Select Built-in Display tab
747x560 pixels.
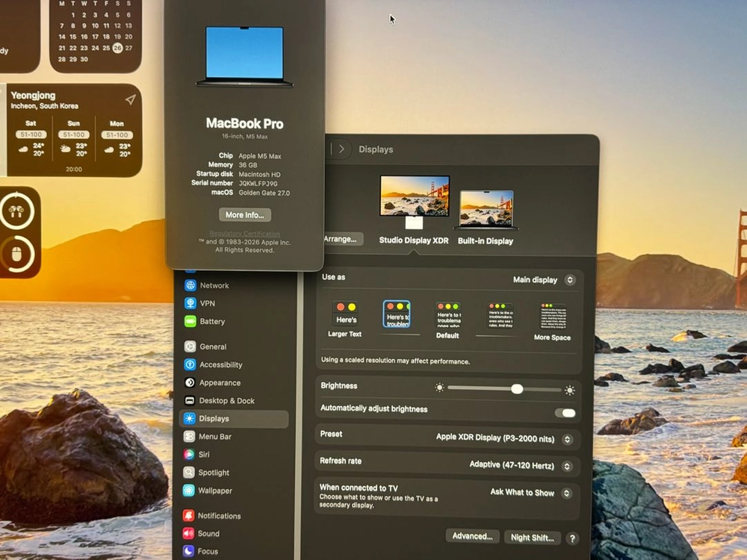tap(486, 217)
